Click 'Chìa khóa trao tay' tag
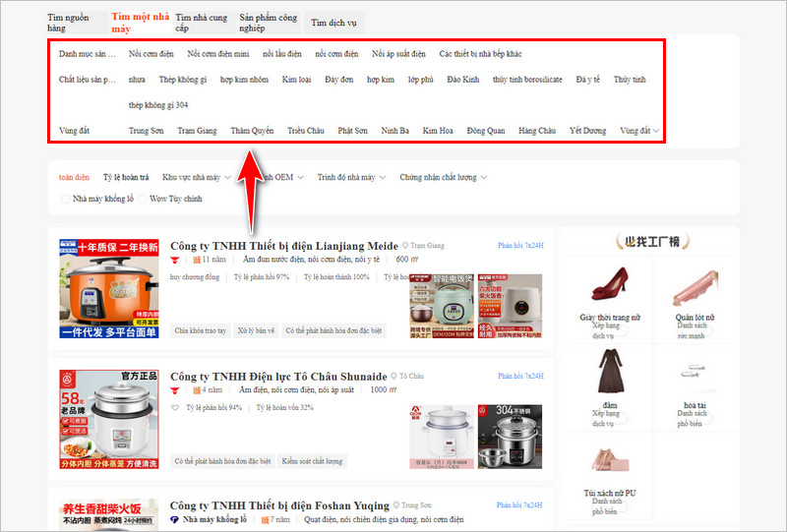 (201, 330)
